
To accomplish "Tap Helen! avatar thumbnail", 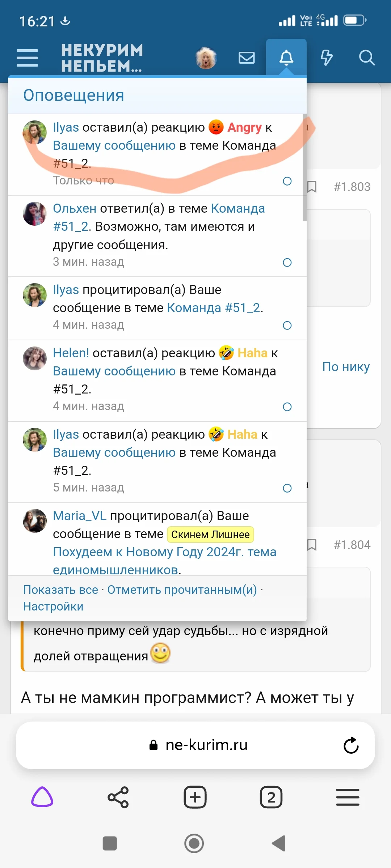I will click(35, 358).
